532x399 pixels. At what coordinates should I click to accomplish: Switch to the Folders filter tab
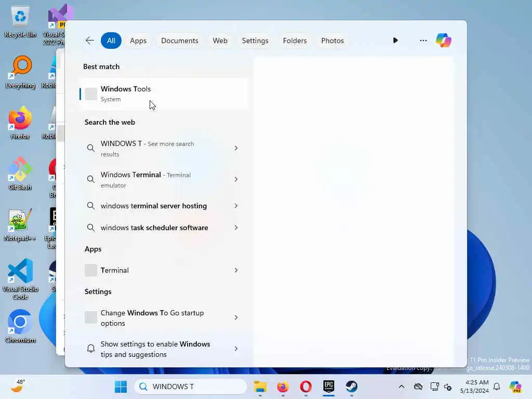coord(295,41)
